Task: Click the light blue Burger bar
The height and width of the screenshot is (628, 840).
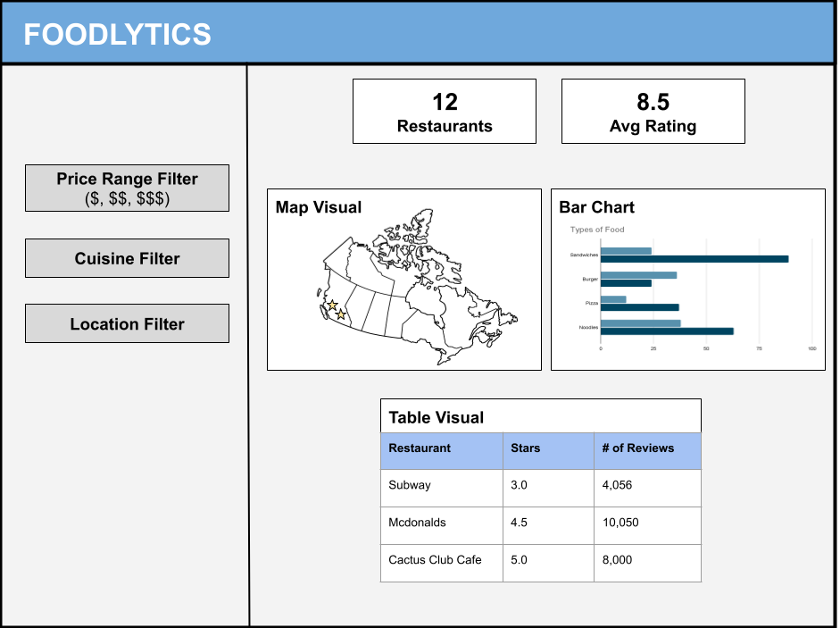Action: tap(637, 275)
